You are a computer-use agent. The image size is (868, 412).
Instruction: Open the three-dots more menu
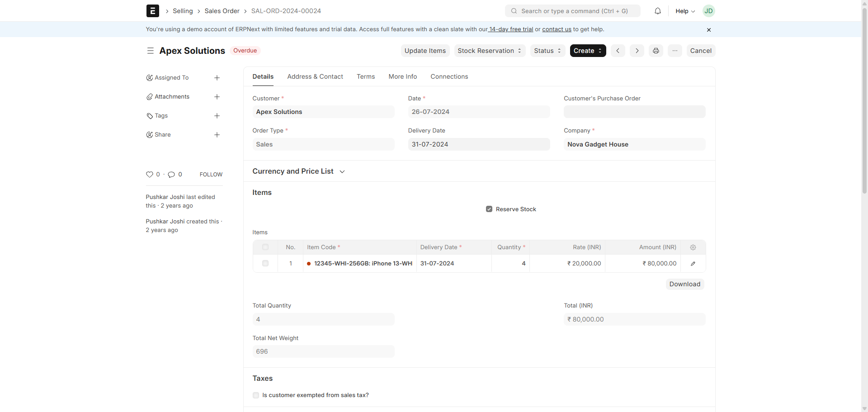tap(675, 51)
